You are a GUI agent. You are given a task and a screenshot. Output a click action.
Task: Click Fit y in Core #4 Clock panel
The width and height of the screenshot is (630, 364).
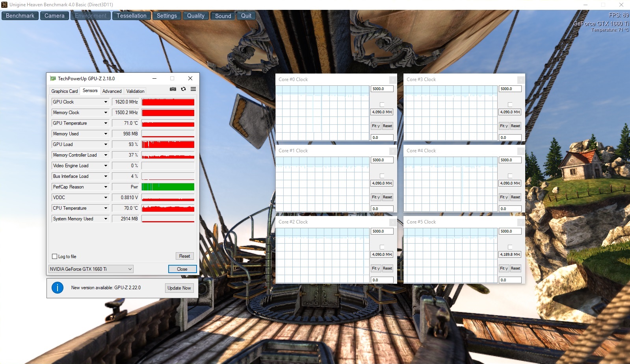pos(504,197)
